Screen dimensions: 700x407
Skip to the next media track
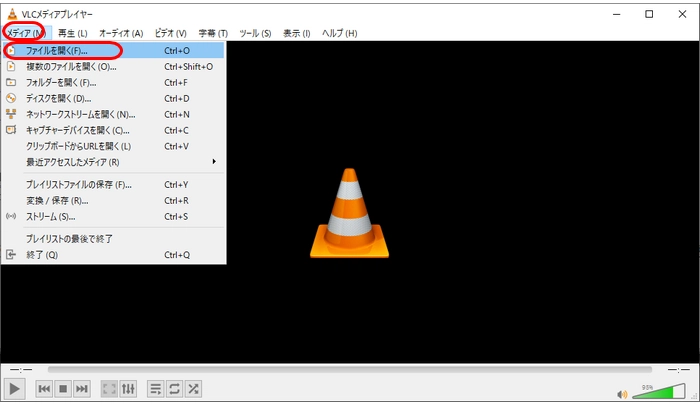click(82, 389)
